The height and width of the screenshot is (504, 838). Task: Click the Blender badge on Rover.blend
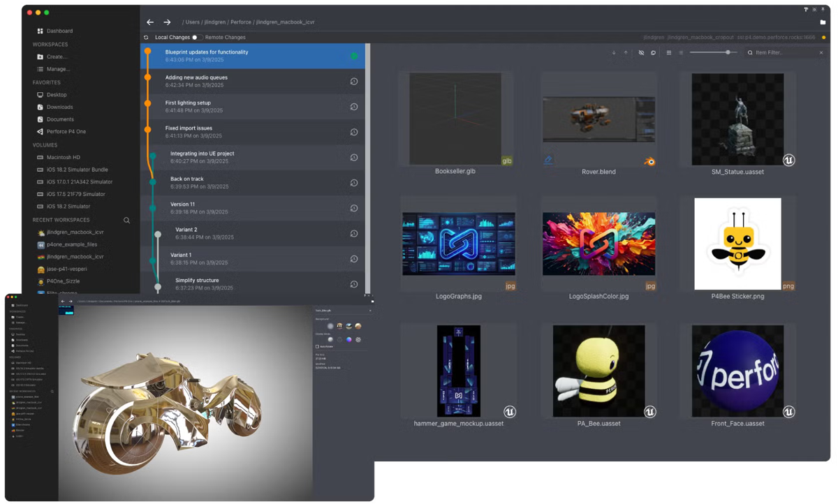click(649, 161)
